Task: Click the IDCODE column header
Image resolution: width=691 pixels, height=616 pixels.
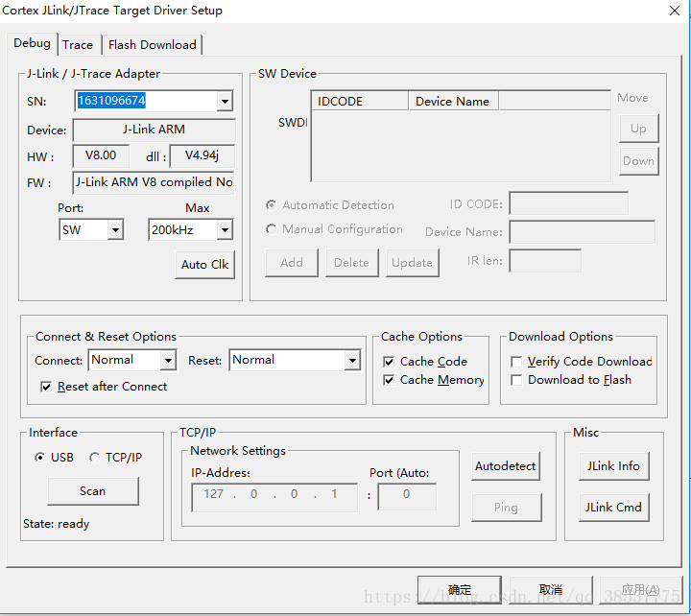Action: coord(360,101)
